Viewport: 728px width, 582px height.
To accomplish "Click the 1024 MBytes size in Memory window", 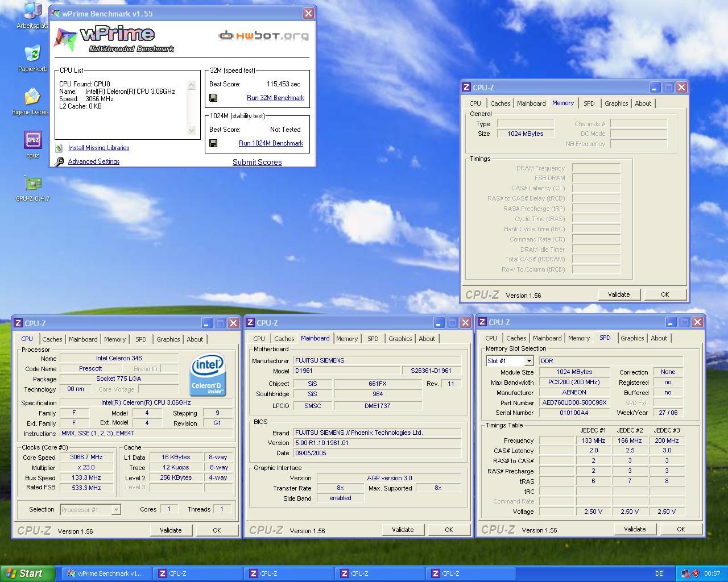I will pos(526,134).
